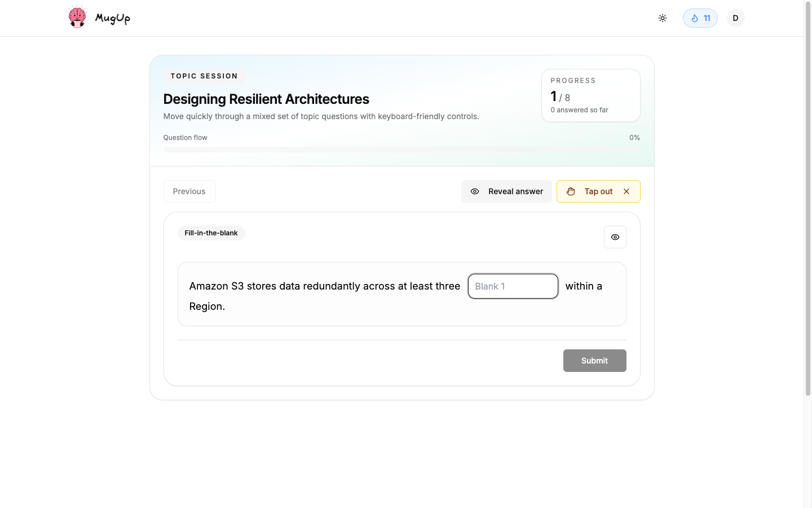Toggle the eye icon in the question card

pyautogui.click(x=615, y=237)
